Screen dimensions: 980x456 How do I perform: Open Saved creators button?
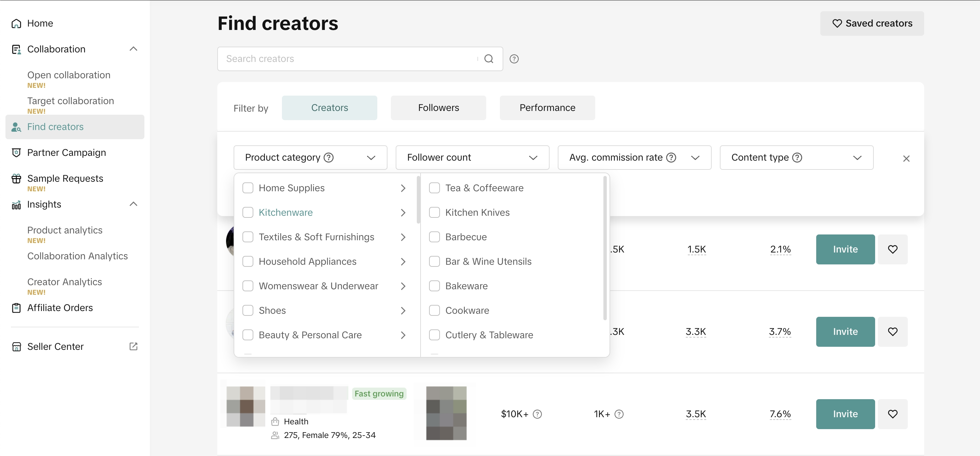tap(871, 23)
